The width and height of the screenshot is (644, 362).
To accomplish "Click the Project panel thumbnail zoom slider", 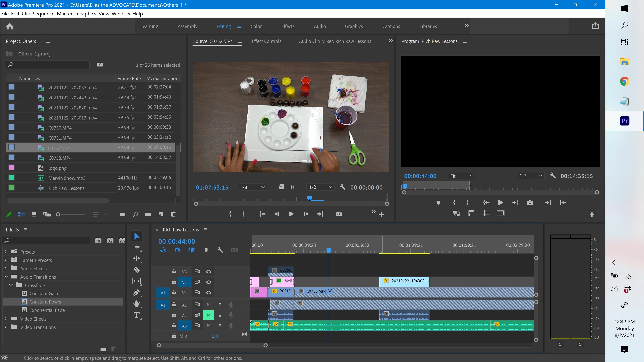I will point(58,214).
